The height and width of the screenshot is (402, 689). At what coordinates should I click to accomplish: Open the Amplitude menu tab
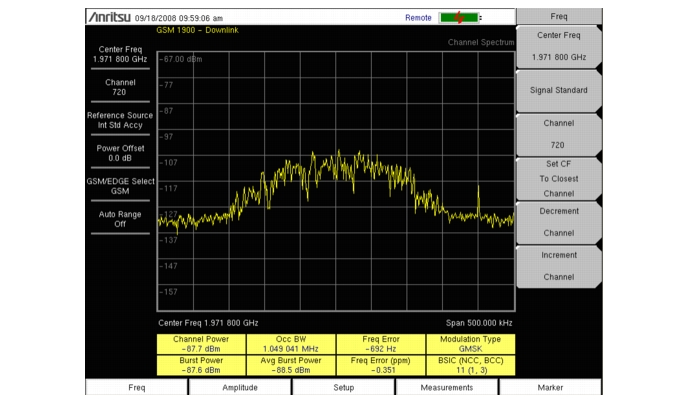click(240, 387)
